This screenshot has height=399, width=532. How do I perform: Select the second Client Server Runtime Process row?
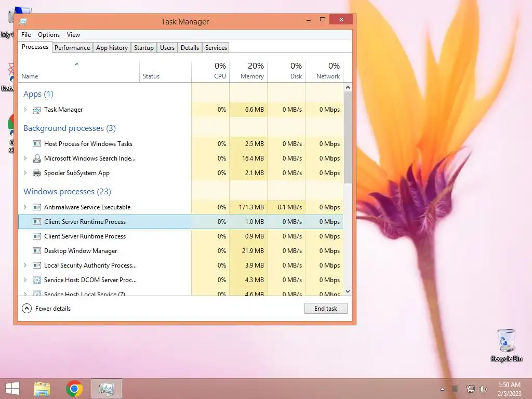click(x=180, y=236)
